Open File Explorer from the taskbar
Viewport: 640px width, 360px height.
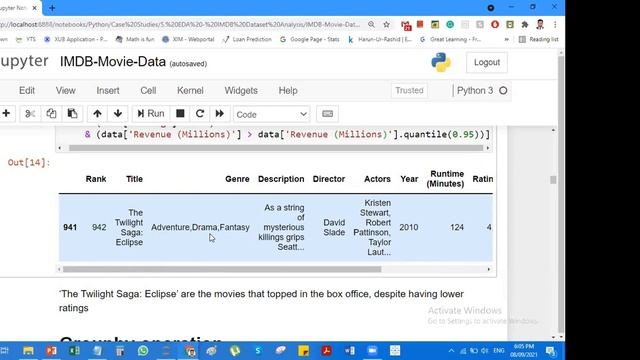28,351
